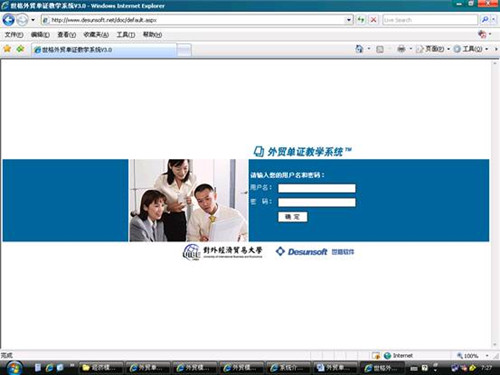
Task: Click the Home page icon
Action: [359, 49]
